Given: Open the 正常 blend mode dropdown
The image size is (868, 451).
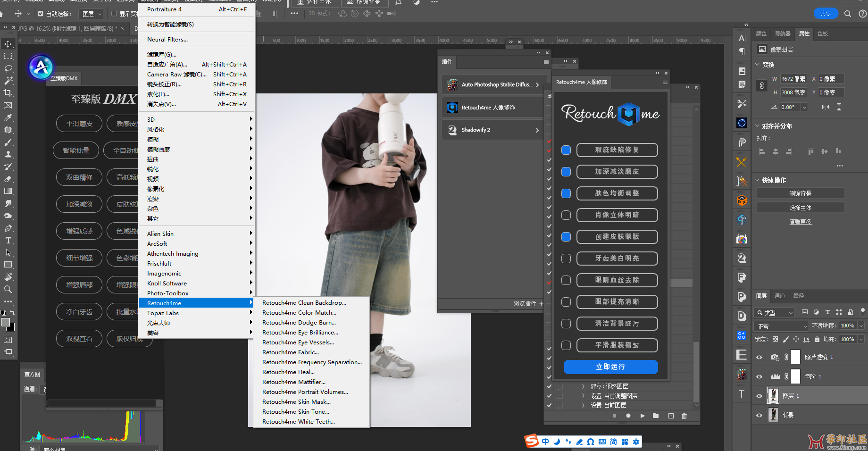Looking at the screenshot, I should pos(782,326).
